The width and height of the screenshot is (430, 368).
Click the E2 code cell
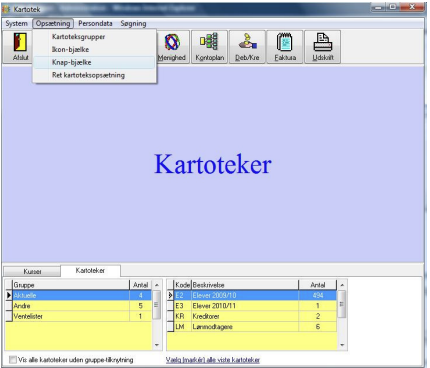[x=183, y=295]
